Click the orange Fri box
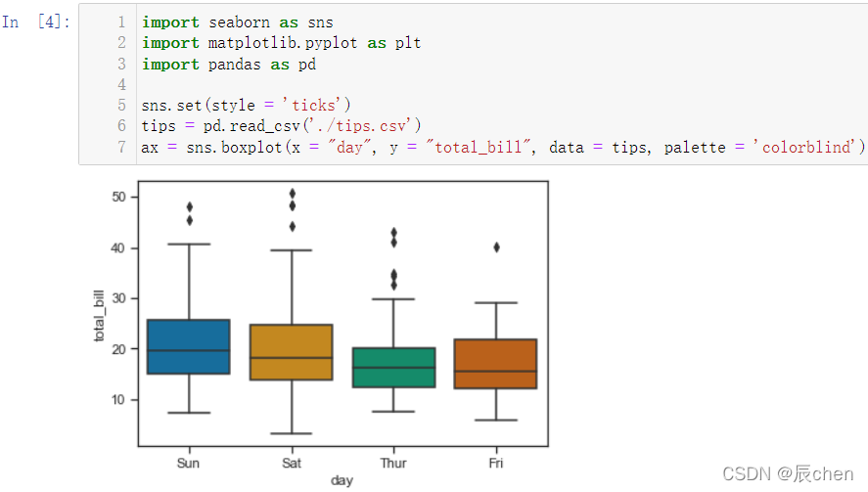The image size is (868, 492). 496,364
